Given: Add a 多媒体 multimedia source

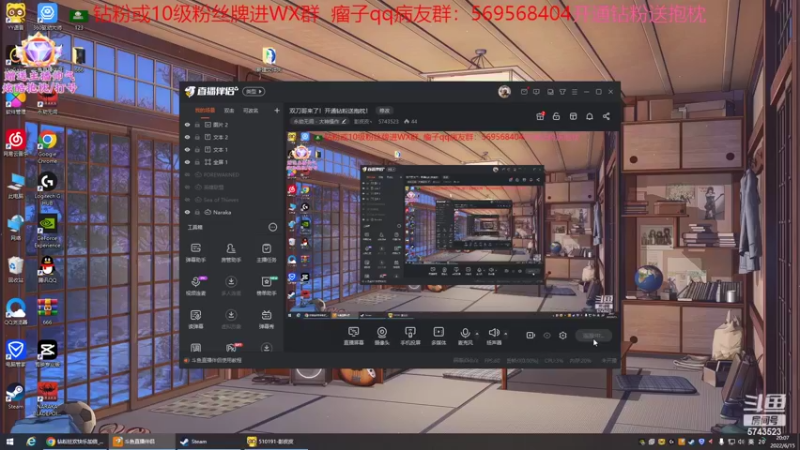Looking at the screenshot, I should point(438,336).
